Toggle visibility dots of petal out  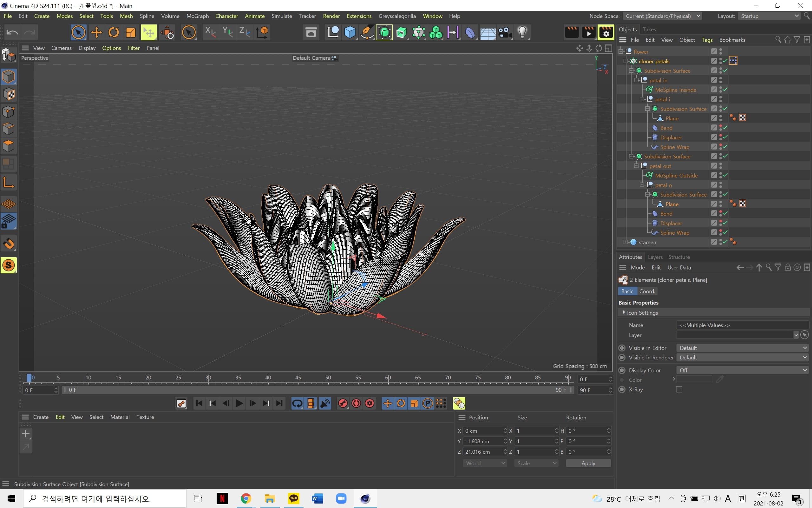[x=721, y=166]
